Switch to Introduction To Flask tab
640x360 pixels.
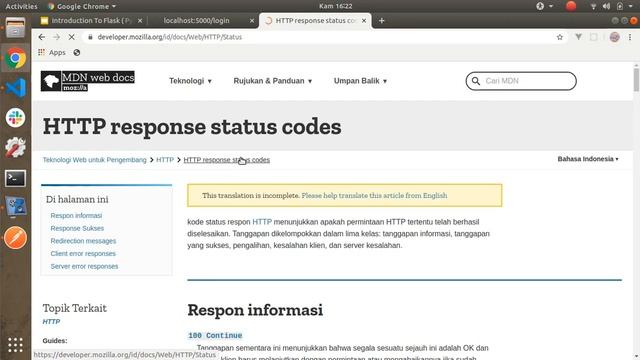[x=91, y=20]
